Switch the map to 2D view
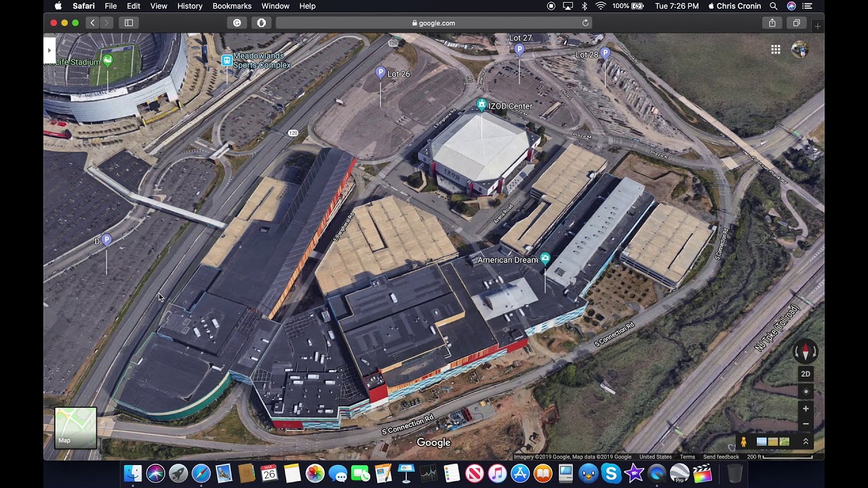The height and width of the screenshot is (488, 868). point(806,374)
